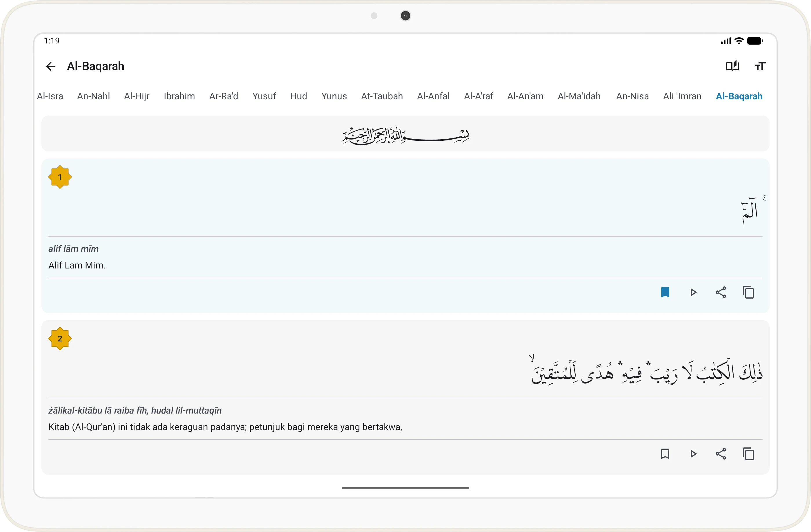Copy verse 1 text
This screenshot has width=811, height=532.
tap(749, 292)
